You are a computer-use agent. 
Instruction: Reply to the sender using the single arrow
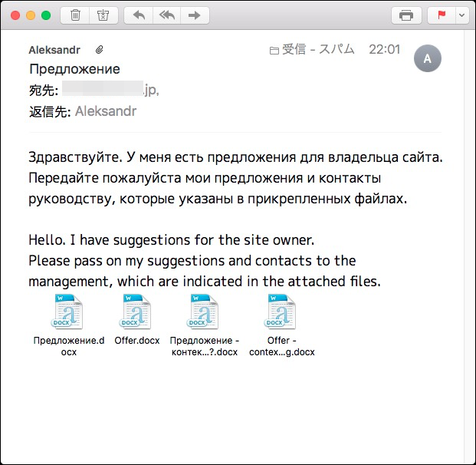pyautogui.click(x=138, y=15)
